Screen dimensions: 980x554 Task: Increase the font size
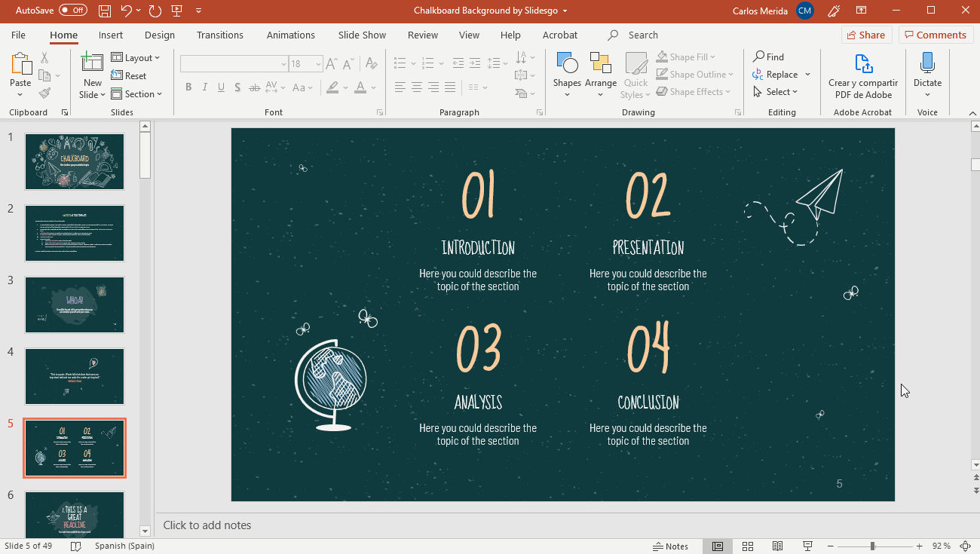(x=333, y=63)
